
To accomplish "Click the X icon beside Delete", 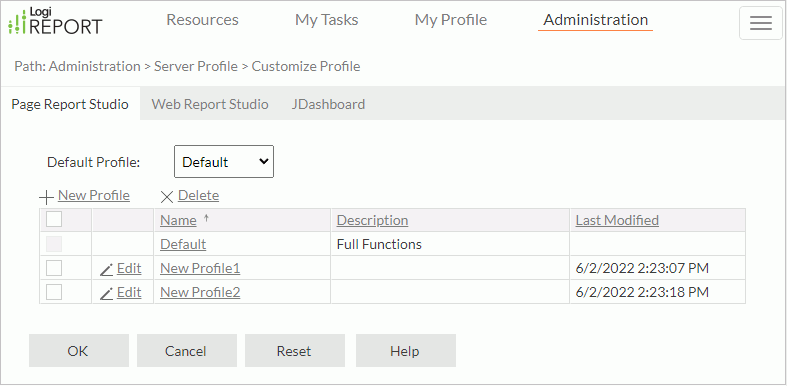I will pos(167,197).
